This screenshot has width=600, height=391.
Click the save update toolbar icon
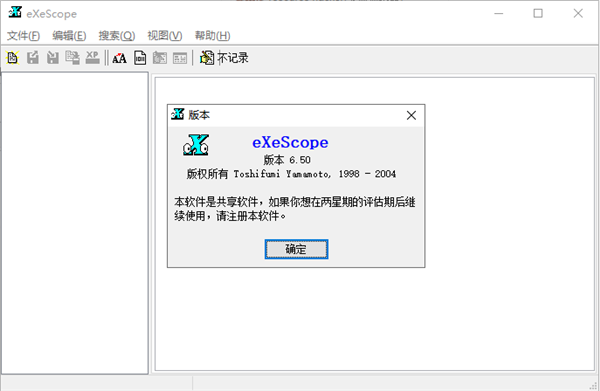point(72,58)
